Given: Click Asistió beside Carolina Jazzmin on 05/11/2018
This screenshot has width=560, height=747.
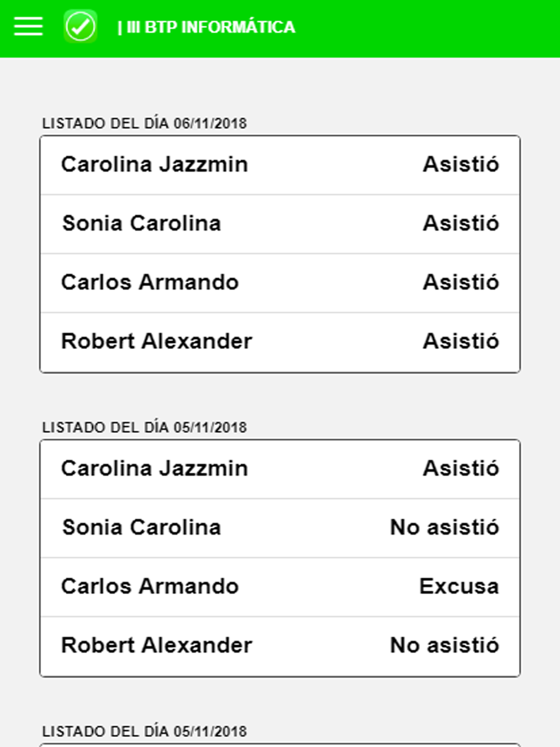Looking at the screenshot, I should click(461, 468).
